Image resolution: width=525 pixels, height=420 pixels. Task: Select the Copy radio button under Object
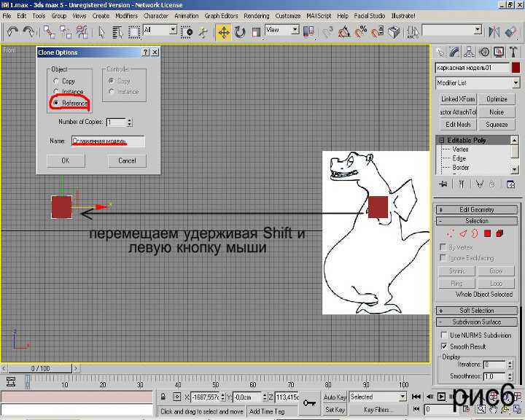click(x=56, y=81)
